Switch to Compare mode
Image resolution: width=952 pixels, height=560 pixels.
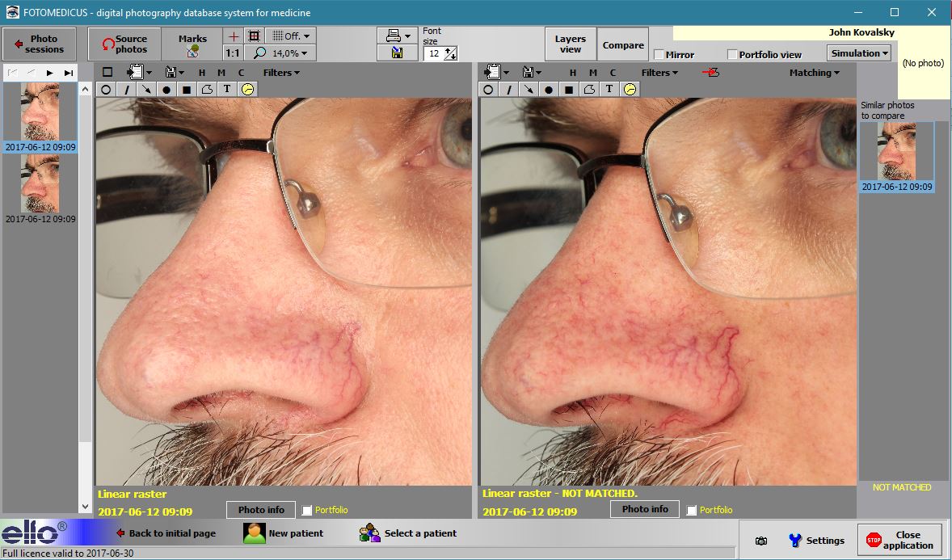tap(623, 44)
